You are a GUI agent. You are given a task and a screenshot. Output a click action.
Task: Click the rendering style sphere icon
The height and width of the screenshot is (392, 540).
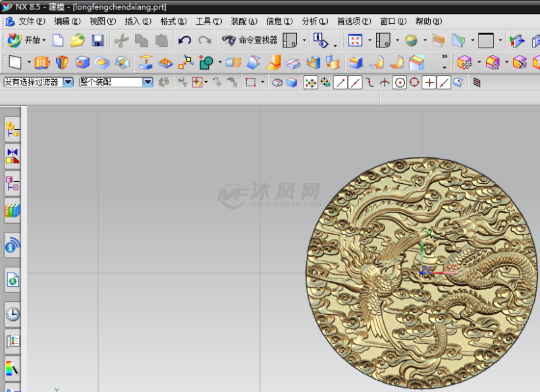[x=411, y=41]
